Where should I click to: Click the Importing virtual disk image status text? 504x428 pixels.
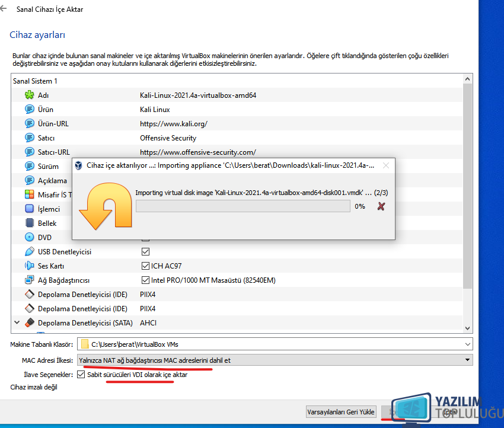click(x=261, y=193)
